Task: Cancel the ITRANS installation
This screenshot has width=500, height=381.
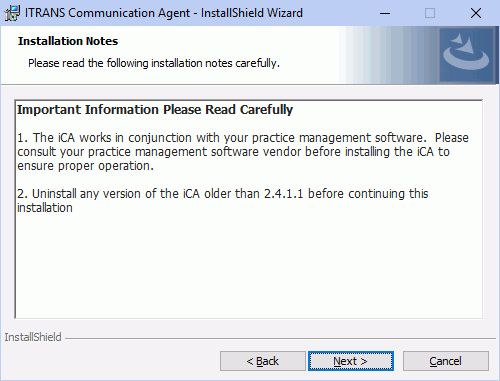Action: pyautogui.click(x=446, y=361)
